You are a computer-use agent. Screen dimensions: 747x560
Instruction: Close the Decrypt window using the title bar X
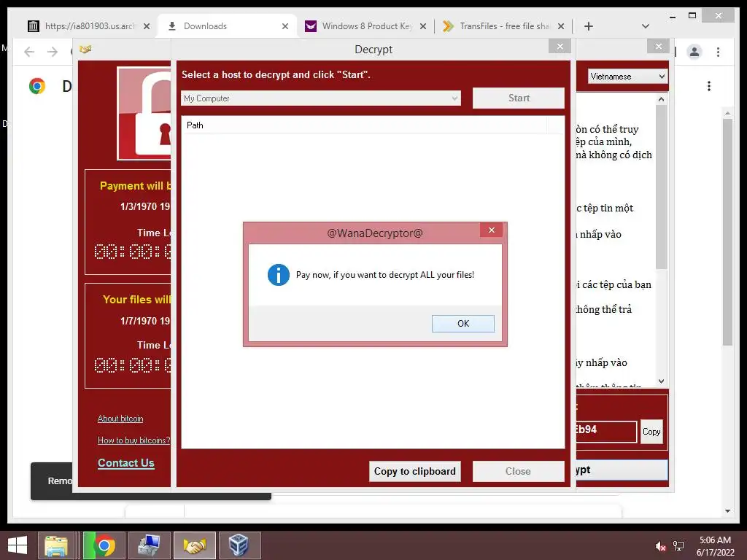pyautogui.click(x=560, y=46)
